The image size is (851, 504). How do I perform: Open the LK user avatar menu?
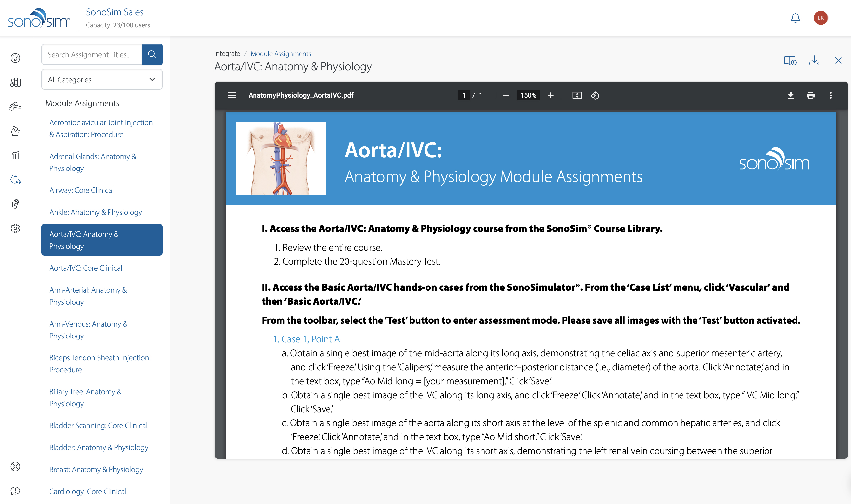click(820, 18)
